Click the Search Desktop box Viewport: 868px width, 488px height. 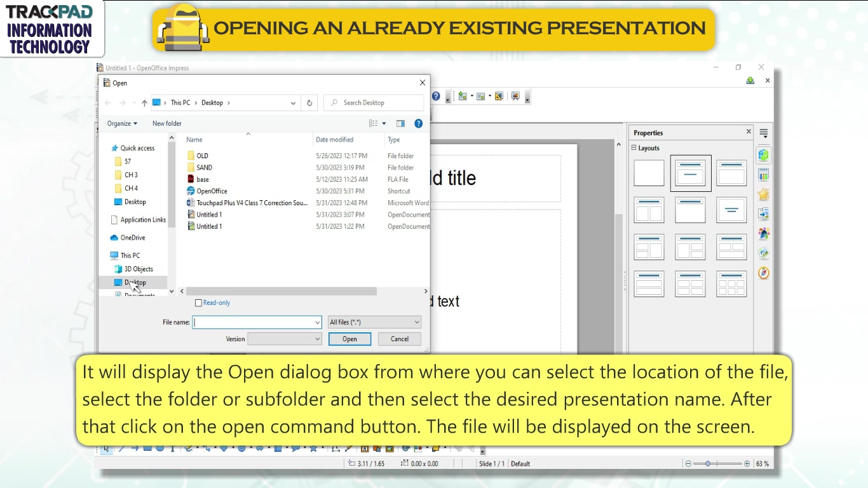coord(374,103)
